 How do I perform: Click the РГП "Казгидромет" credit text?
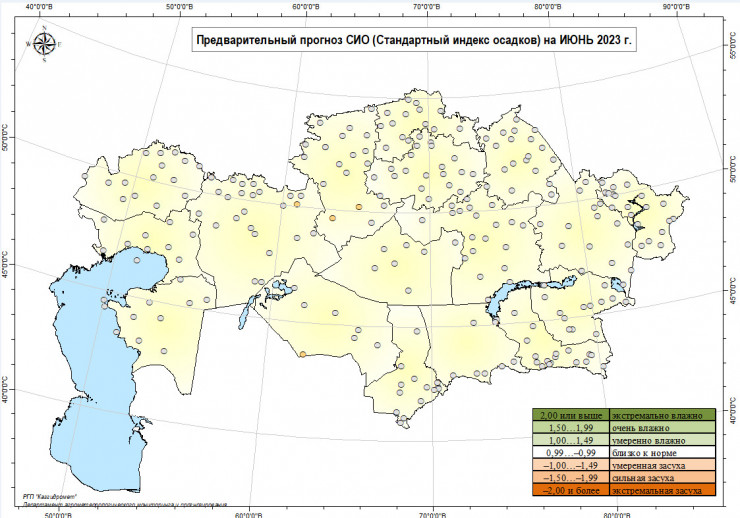pos(48,495)
